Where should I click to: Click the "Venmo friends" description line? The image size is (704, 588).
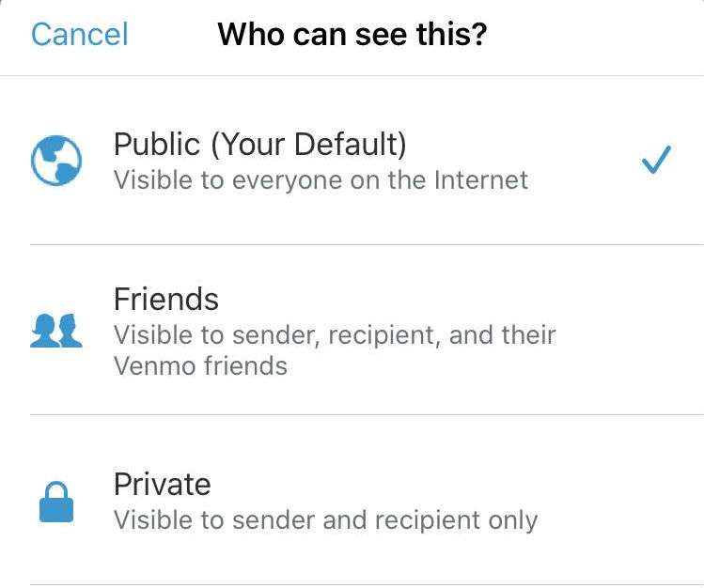pos(200,364)
